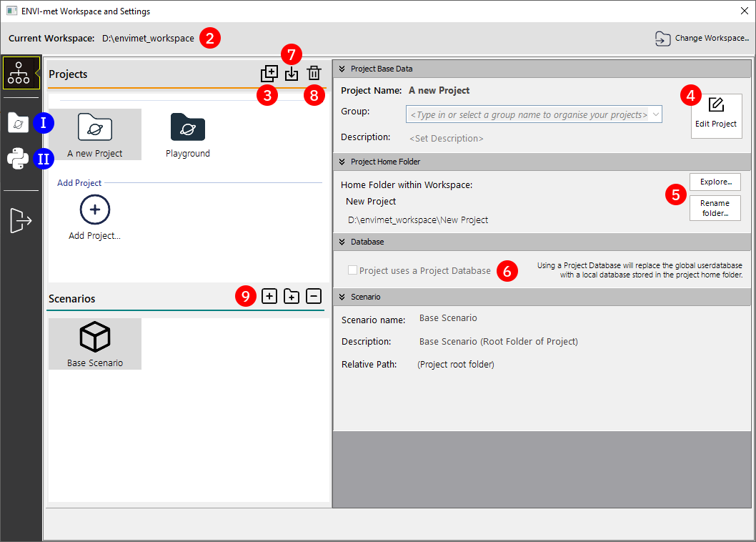Click the exit icon in sidebar
The height and width of the screenshot is (542, 756).
click(x=21, y=221)
